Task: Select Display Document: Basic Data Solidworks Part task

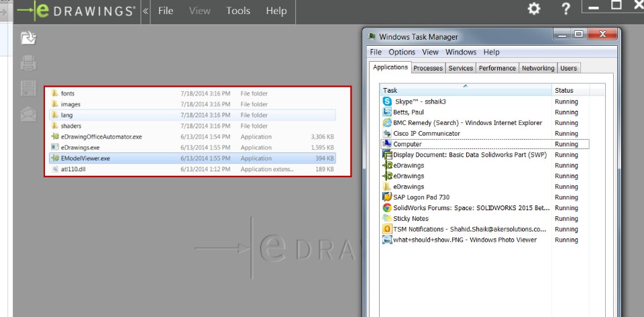Action: pos(470,154)
